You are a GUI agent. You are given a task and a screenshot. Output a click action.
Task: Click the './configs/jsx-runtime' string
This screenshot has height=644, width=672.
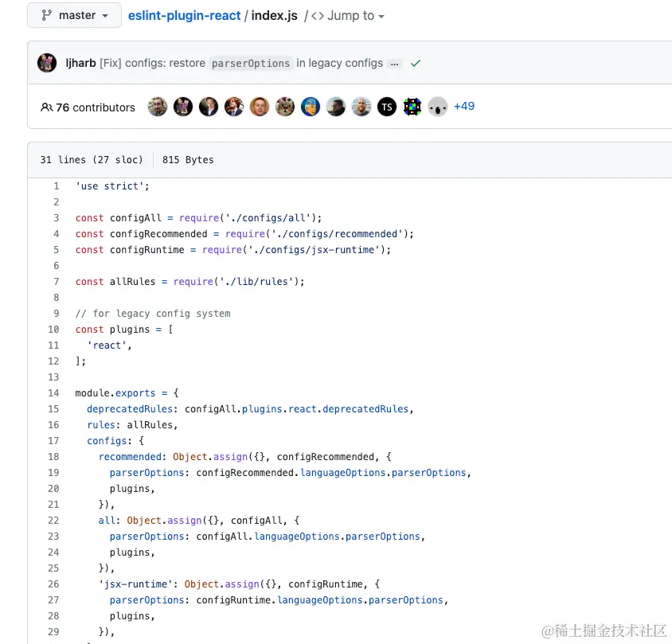[315, 250]
